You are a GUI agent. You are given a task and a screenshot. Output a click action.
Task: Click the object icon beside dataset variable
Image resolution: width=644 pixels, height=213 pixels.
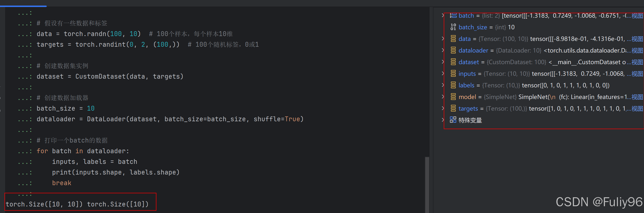point(453,62)
